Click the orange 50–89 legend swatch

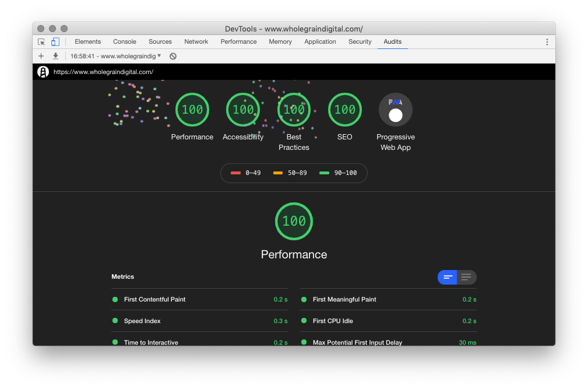(278, 173)
